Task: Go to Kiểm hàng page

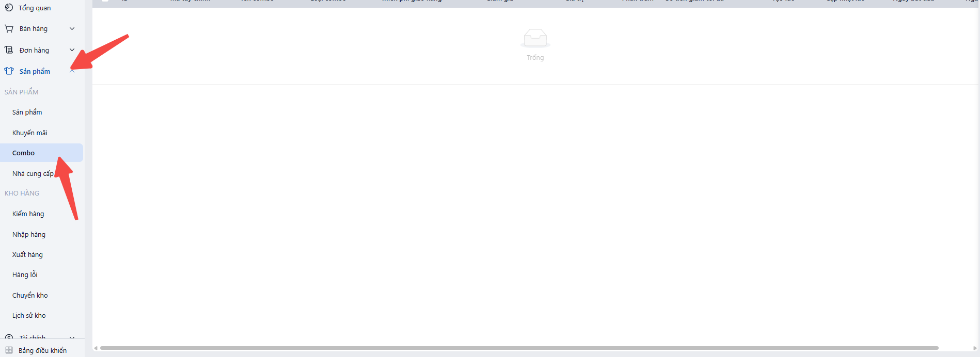Action: (28, 214)
